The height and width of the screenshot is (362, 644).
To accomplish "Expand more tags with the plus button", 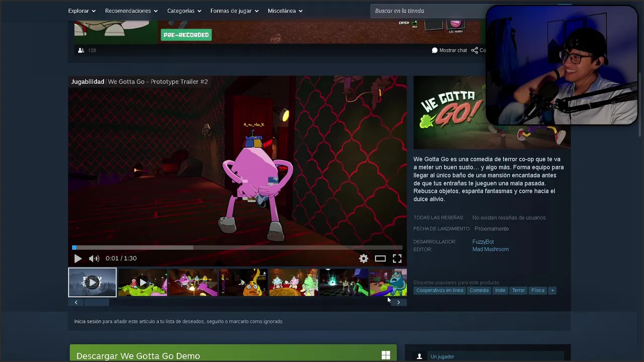I will click(x=552, y=291).
